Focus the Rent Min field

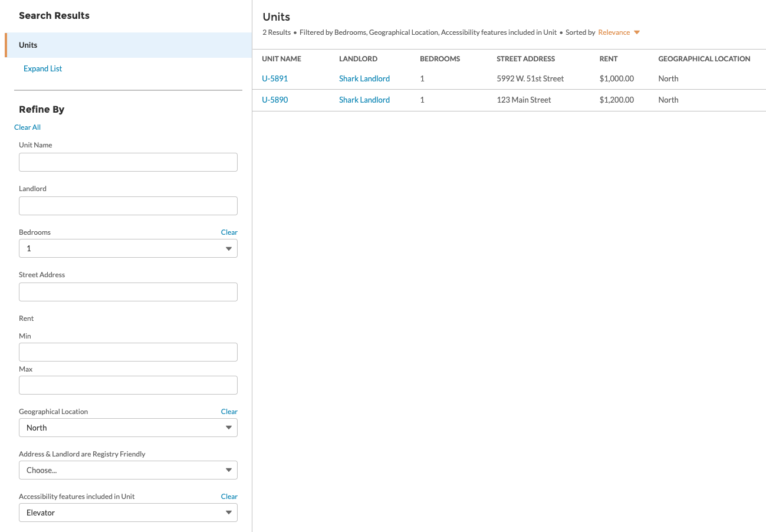pyautogui.click(x=128, y=352)
